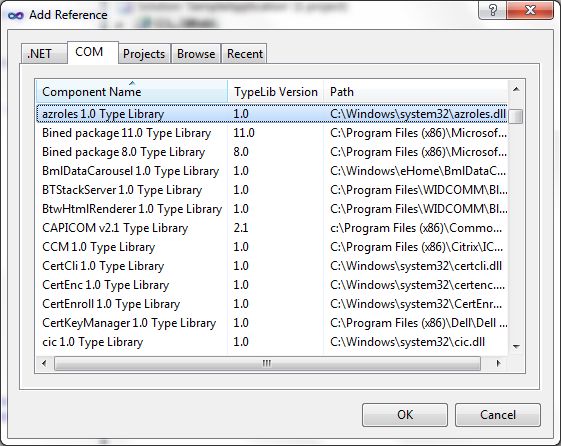Click the vertical scrollbar thumb
The height and width of the screenshot is (446, 561).
(x=516, y=116)
